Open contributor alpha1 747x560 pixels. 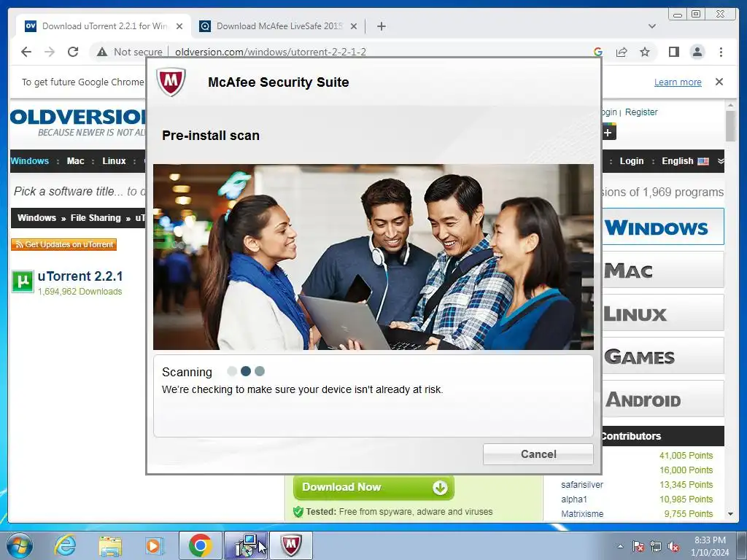[573, 499]
